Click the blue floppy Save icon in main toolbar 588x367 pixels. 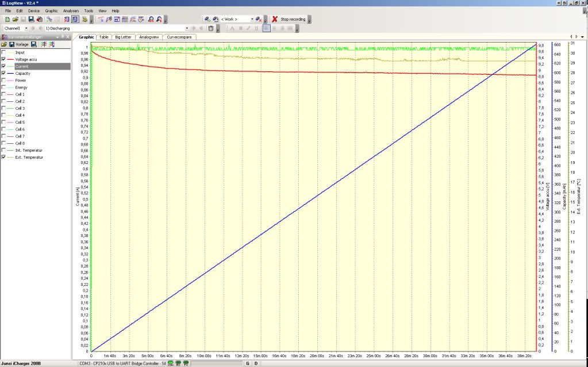coord(31,19)
